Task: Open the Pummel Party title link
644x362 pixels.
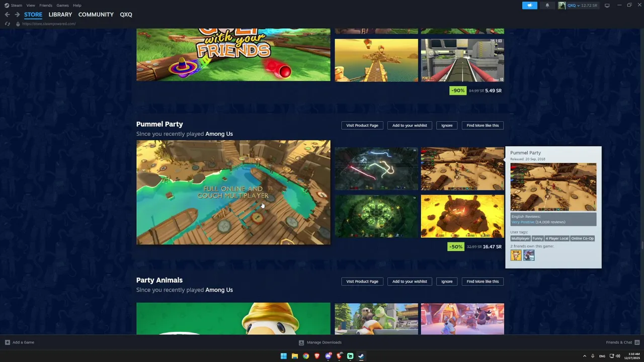Action: pyautogui.click(x=159, y=124)
